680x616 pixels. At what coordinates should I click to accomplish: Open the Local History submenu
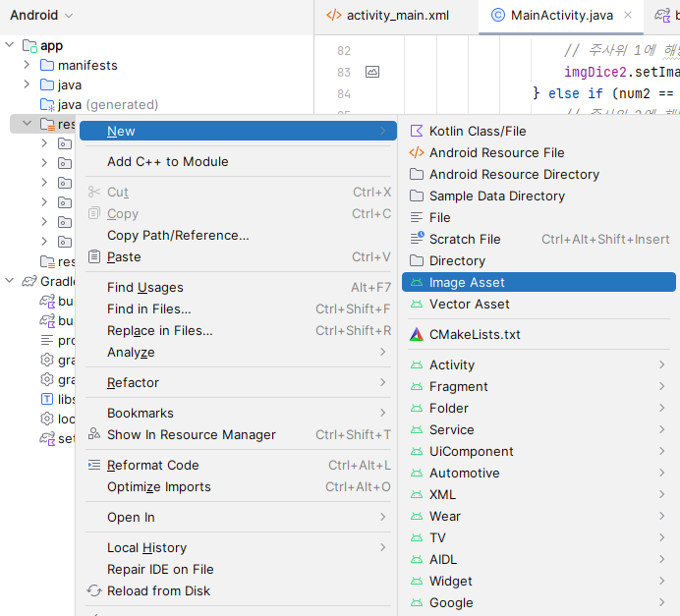238,547
